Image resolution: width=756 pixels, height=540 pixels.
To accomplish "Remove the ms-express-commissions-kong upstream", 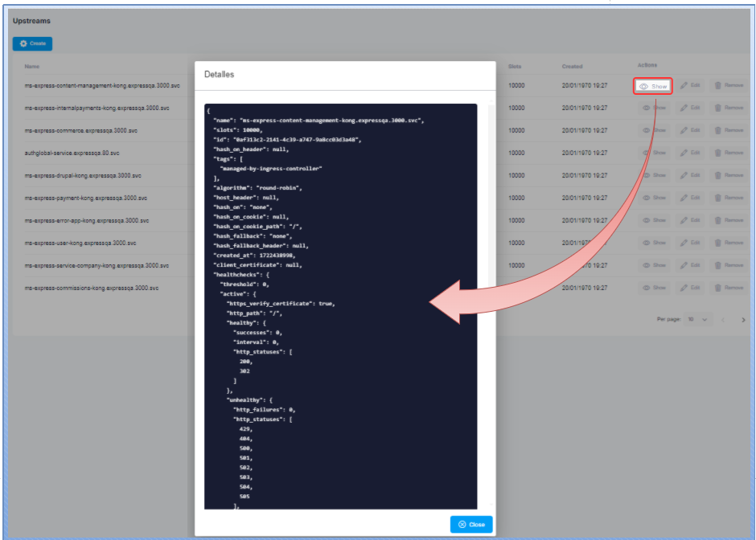I will pos(729,288).
